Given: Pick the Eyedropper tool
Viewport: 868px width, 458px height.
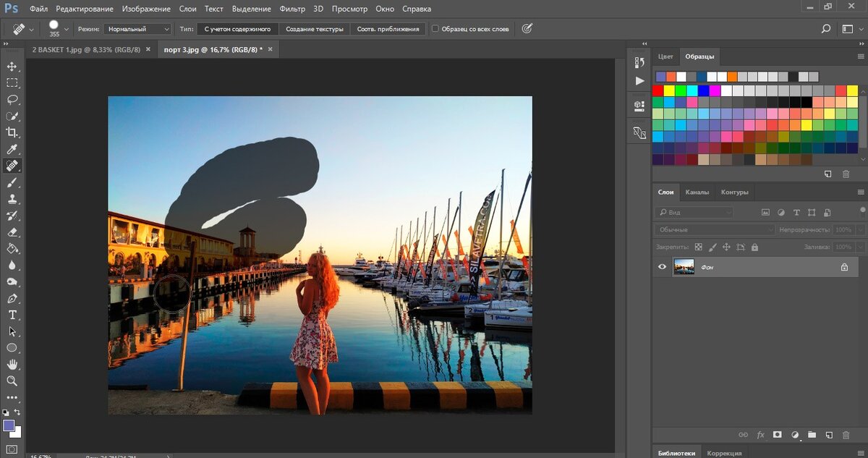Looking at the screenshot, I should [12, 149].
